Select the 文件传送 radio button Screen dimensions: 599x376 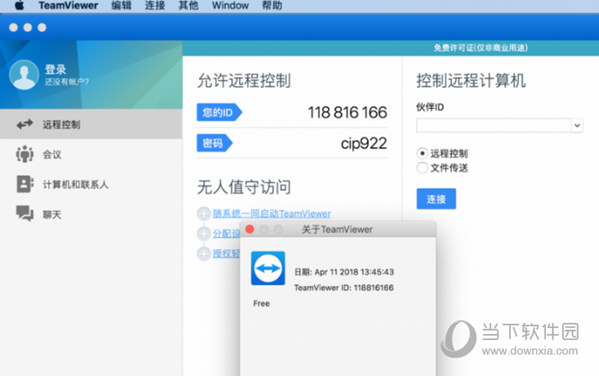click(422, 167)
